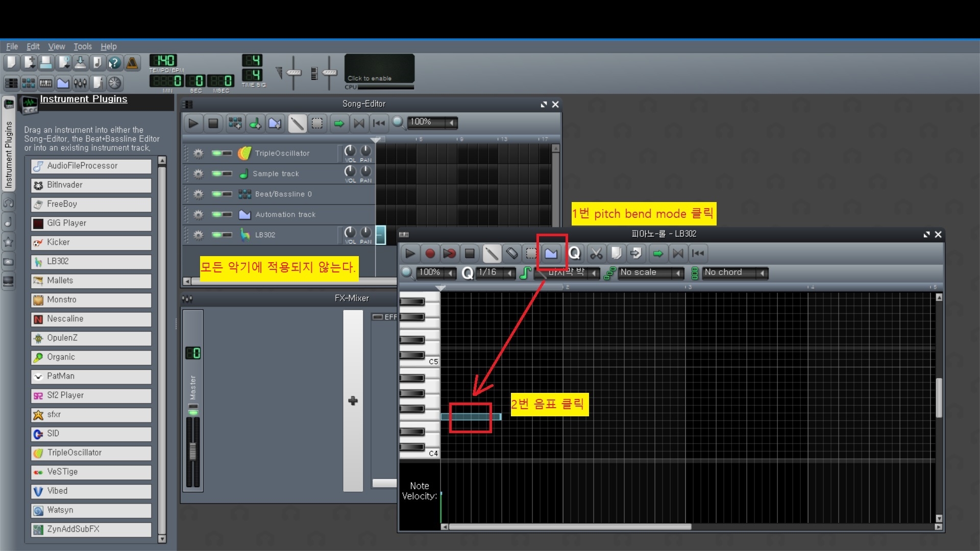This screenshot has height=551, width=980.
Task: Select draw mode in Song-Editor toolbar
Action: pyautogui.click(x=297, y=123)
